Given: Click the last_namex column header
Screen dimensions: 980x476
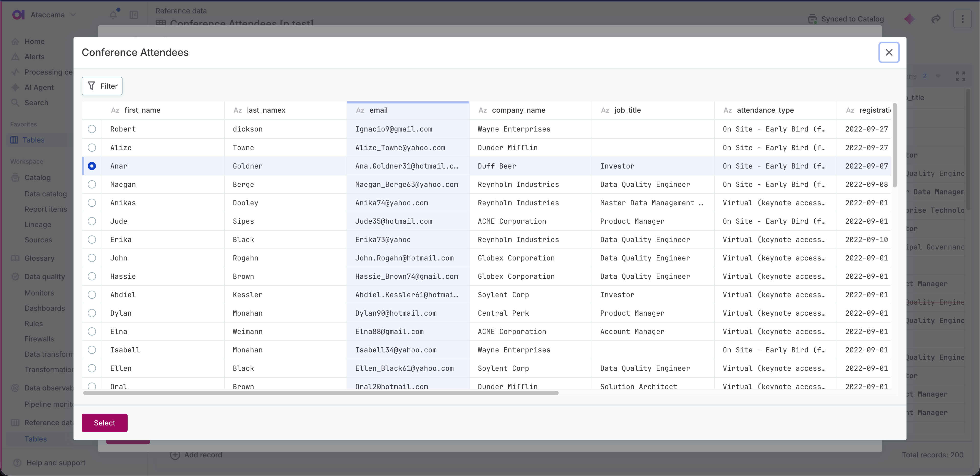Looking at the screenshot, I should click(285, 110).
